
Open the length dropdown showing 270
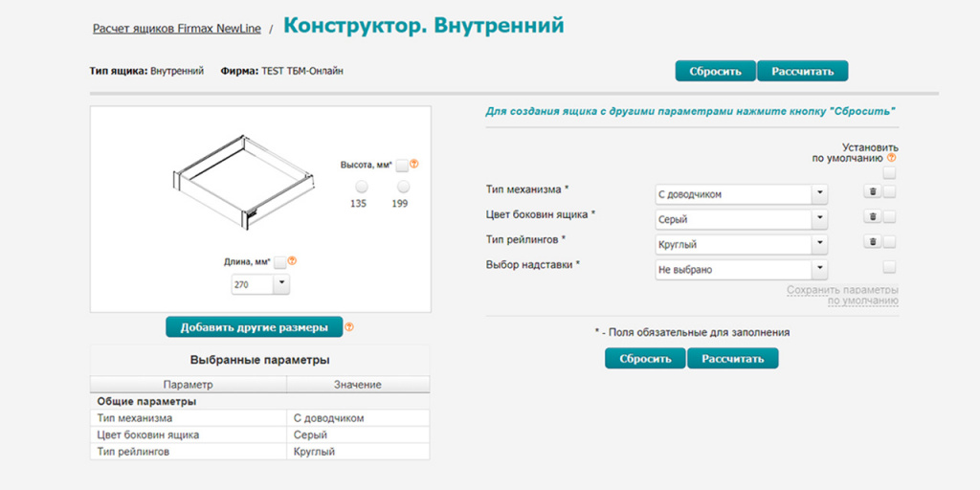260,284
